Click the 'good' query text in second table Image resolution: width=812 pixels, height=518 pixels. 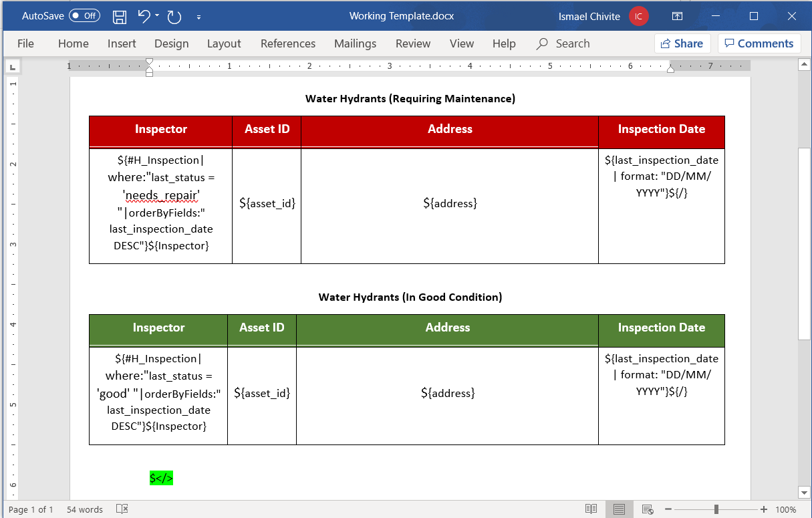click(114, 393)
